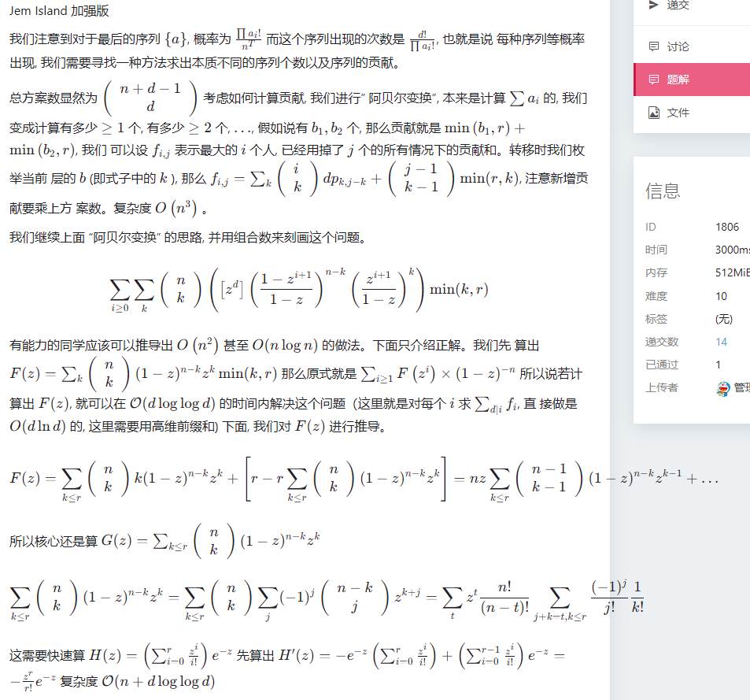
Task: Click the 文件 image-file icon
Action: pos(653,113)
